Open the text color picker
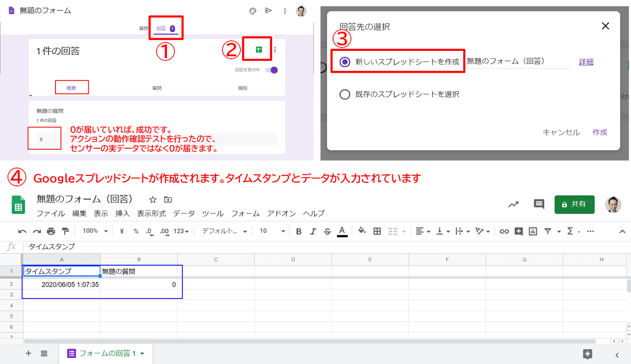The width and height of the screenshot is (631, 364). coord(342,232)
